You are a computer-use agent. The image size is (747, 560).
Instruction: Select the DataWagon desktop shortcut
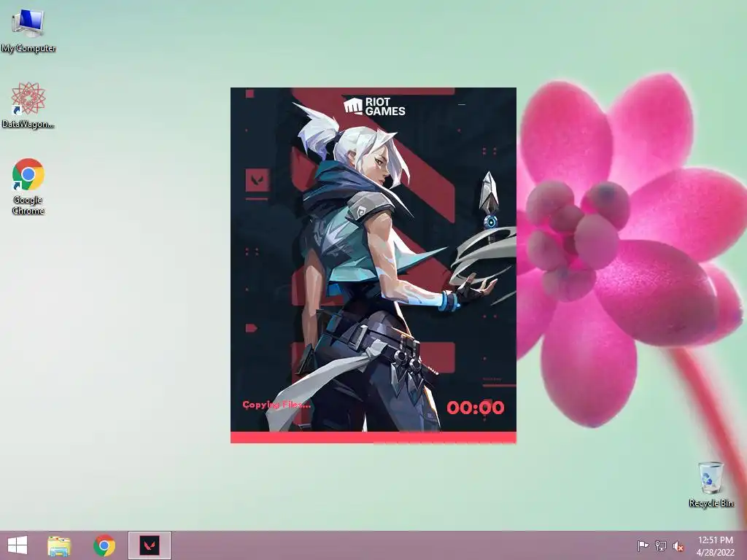28,105
